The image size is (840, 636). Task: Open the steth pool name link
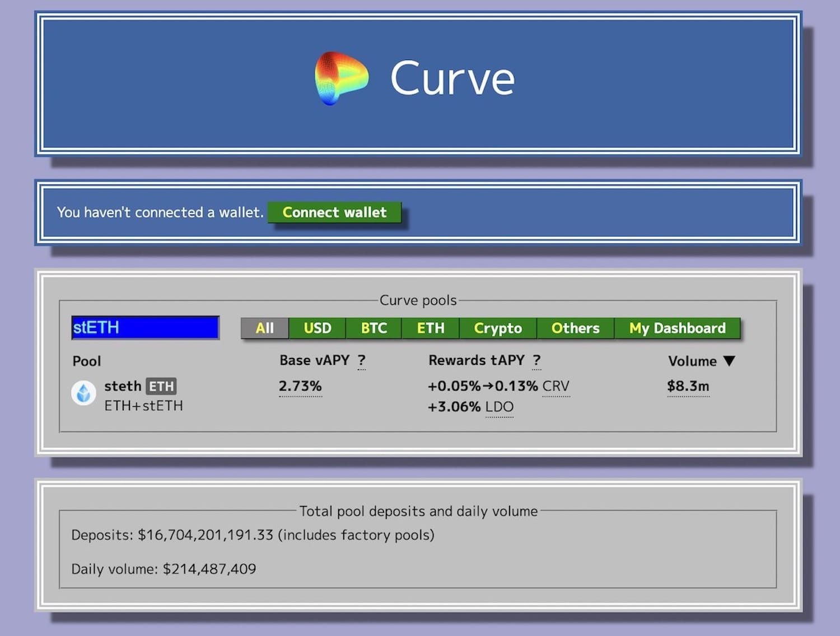click(x=123, y=386)
